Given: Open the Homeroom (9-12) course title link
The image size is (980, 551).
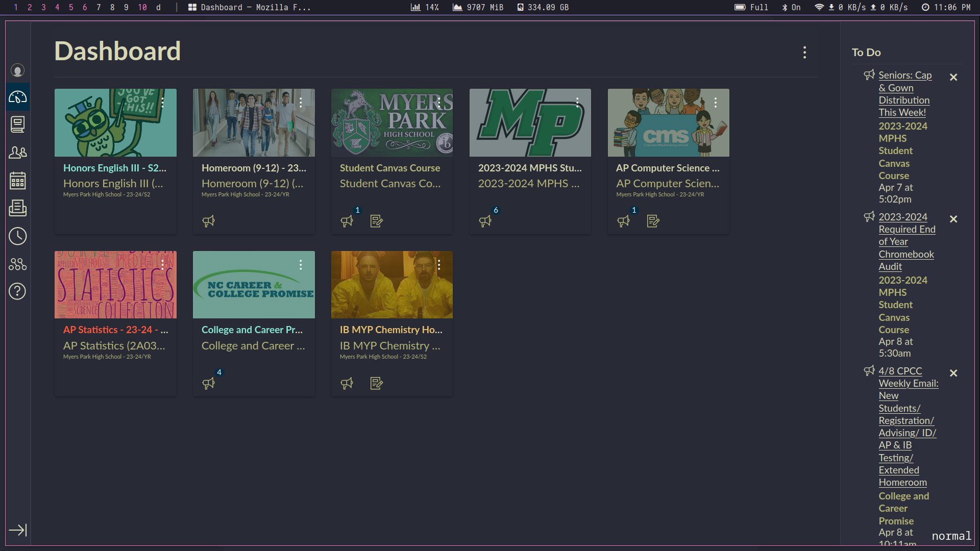Looking at the screenshot, I should click(x=254, y=168).
